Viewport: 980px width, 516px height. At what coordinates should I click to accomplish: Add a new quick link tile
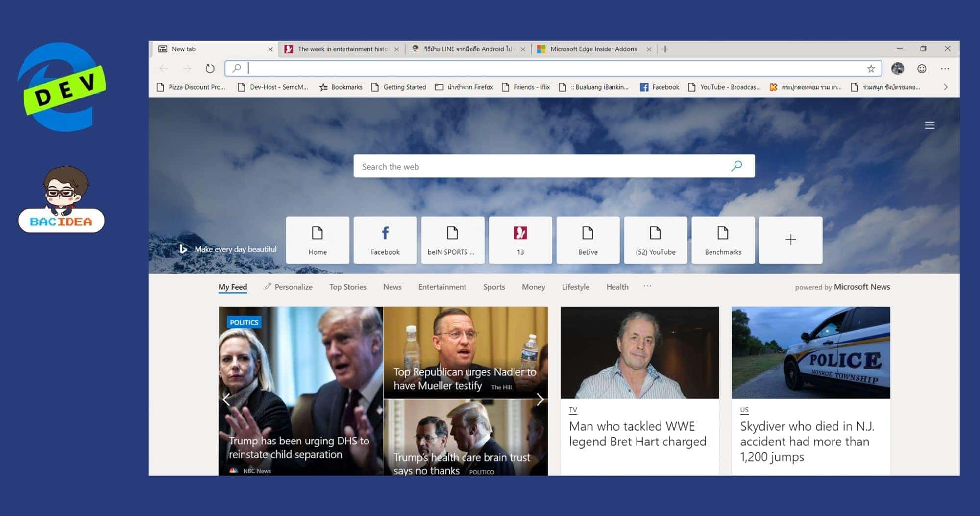(791, 240)
